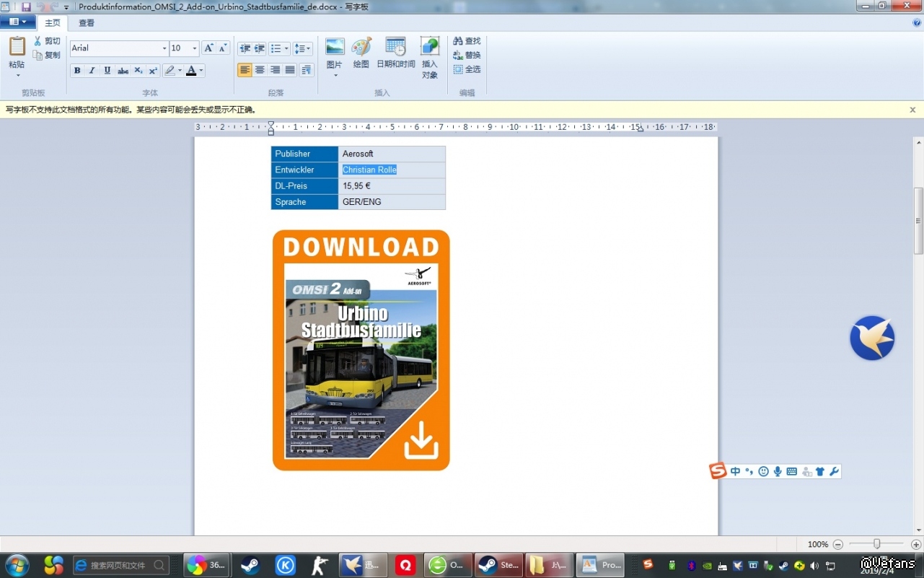Open the blue WordPad file menu

pos(18,22)
